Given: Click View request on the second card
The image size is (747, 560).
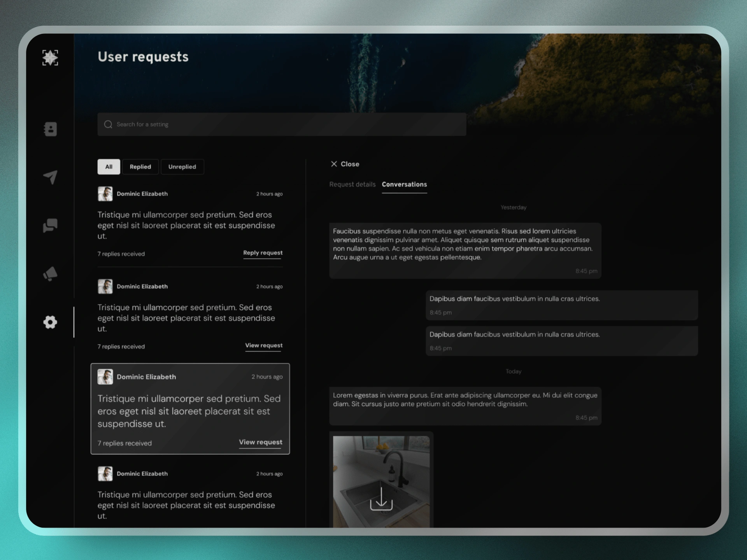Looking at the screenshot, I should 264,345.
